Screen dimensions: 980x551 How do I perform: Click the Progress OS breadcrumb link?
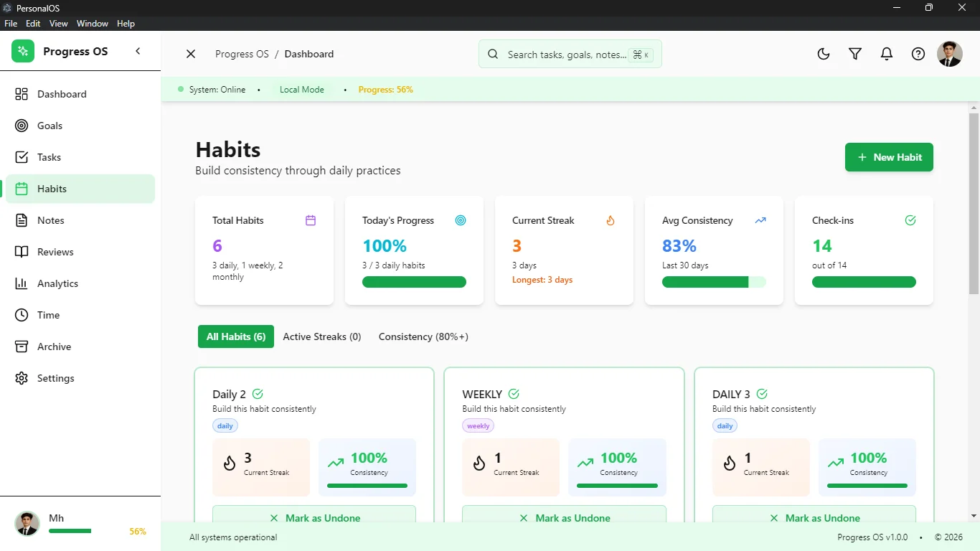coord(242,54)
